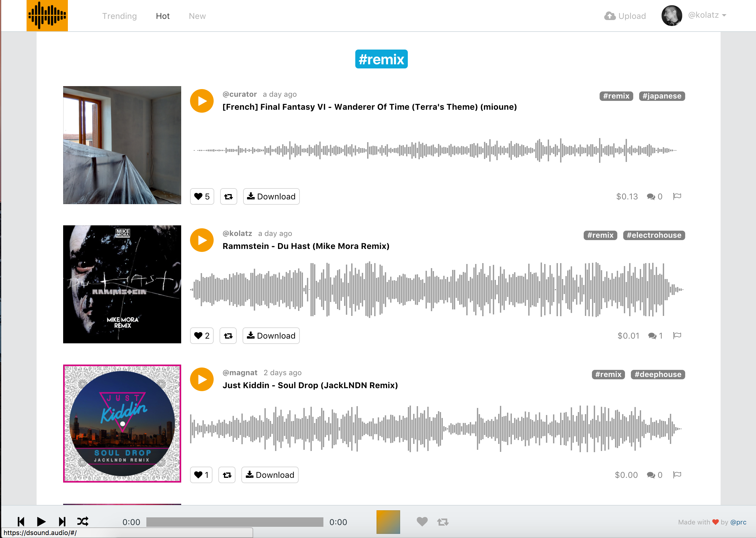The image size is (756, 538).
Task: Open the @magnat profile link
Action: click(240, 373)
